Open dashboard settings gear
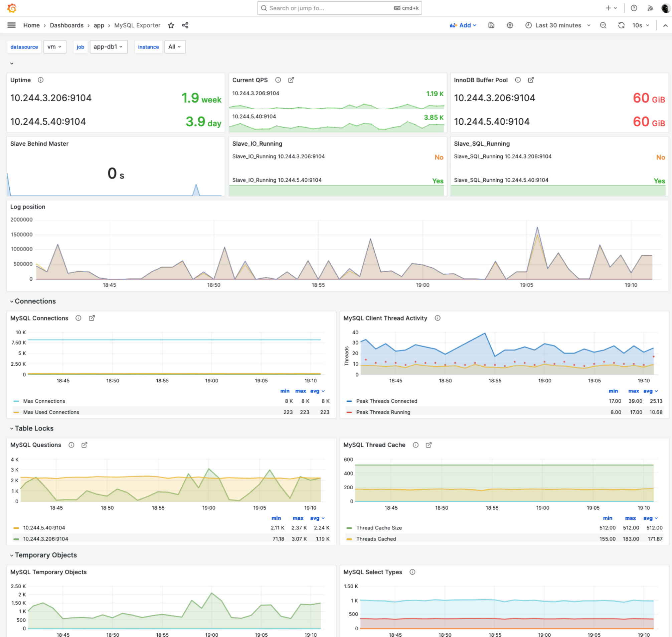 pyautogui.click(x=510, y=25)
